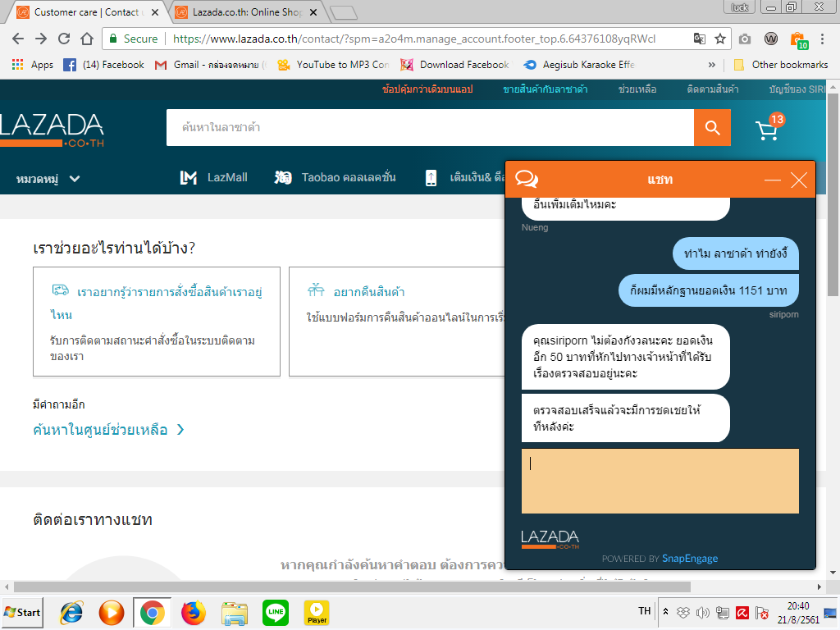The image size is (840, 630).
Task: Open the Windows Start button
Action: 22,612
